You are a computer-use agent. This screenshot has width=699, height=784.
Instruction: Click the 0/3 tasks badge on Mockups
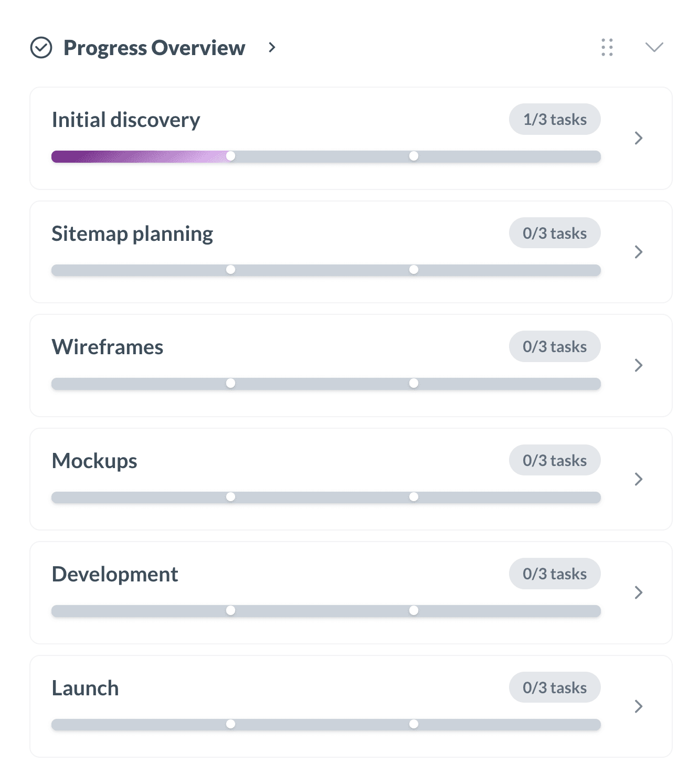tap(555, 460)
